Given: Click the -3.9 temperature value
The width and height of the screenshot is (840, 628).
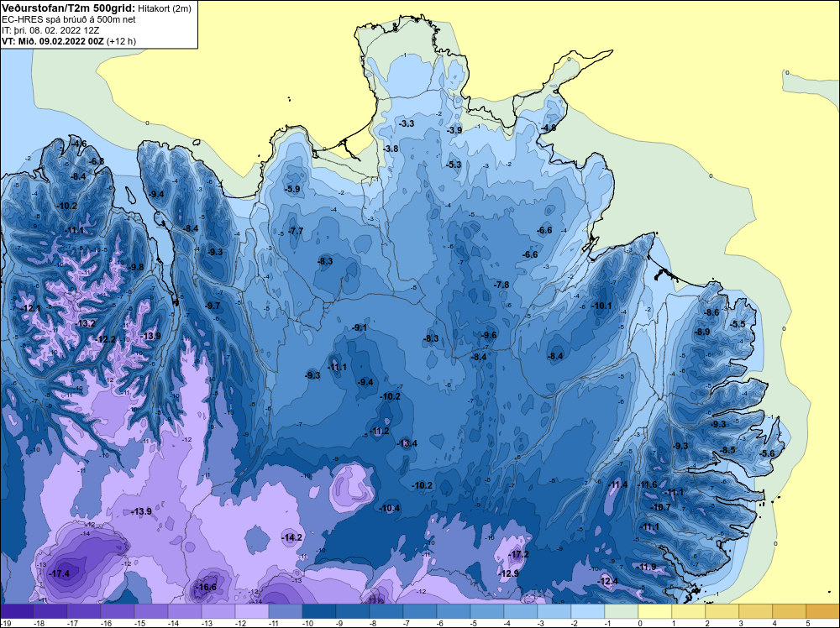Looking at the screenshot, I should pos(454,130).
